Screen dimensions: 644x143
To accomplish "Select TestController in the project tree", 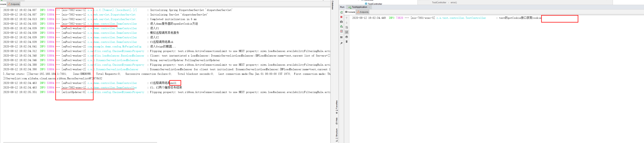I will [x=375, y=4].
